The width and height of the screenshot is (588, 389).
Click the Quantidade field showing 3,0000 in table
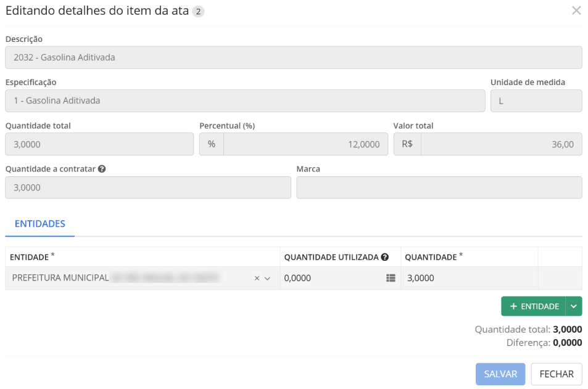[469, 279]
